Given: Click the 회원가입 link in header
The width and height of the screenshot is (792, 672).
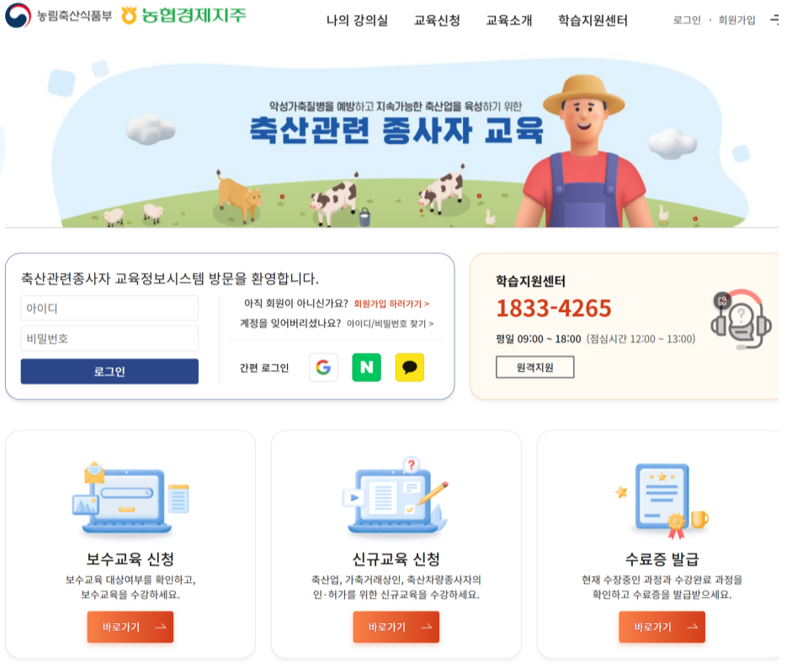Looking at the screenshot, I should point(737,19).
